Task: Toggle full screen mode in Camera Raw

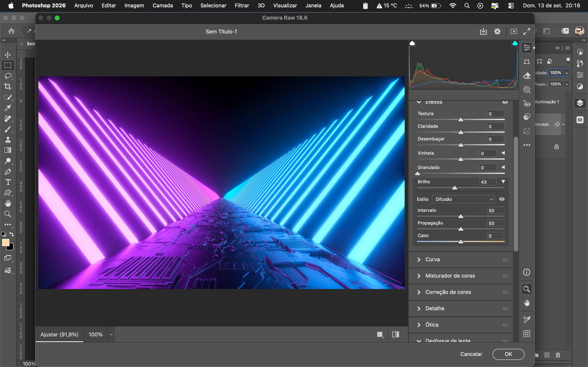Action: [527, 32]
